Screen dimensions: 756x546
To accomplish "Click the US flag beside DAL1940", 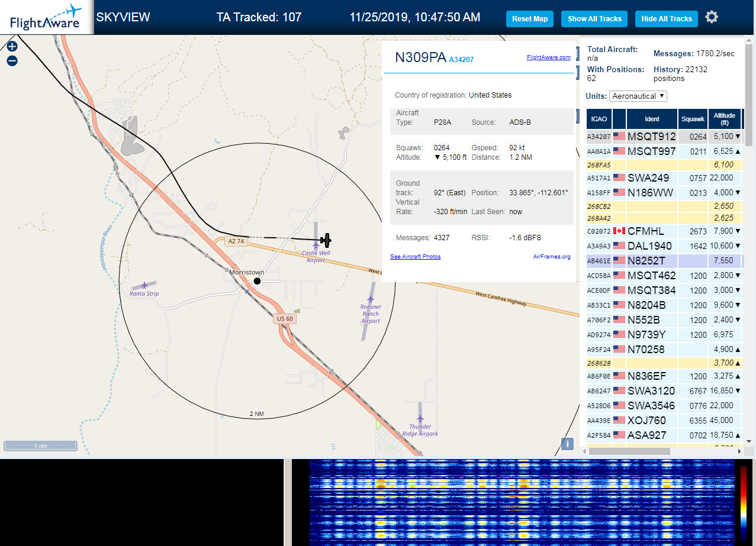I will 619,245.
